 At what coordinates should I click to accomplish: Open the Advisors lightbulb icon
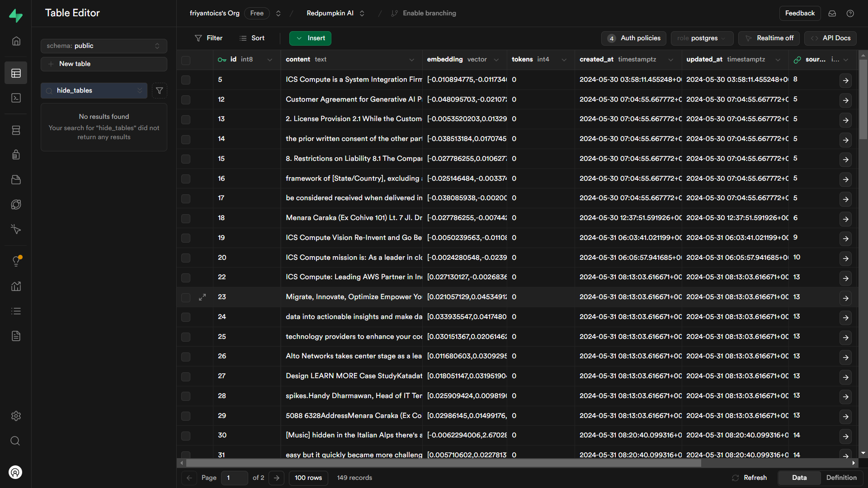tap(16, 261)
